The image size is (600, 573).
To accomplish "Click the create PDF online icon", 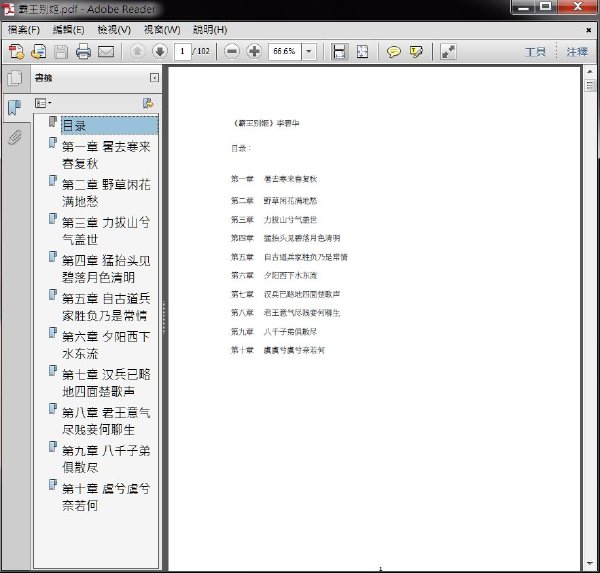I will pyautogui.click(x=16, y=52).
